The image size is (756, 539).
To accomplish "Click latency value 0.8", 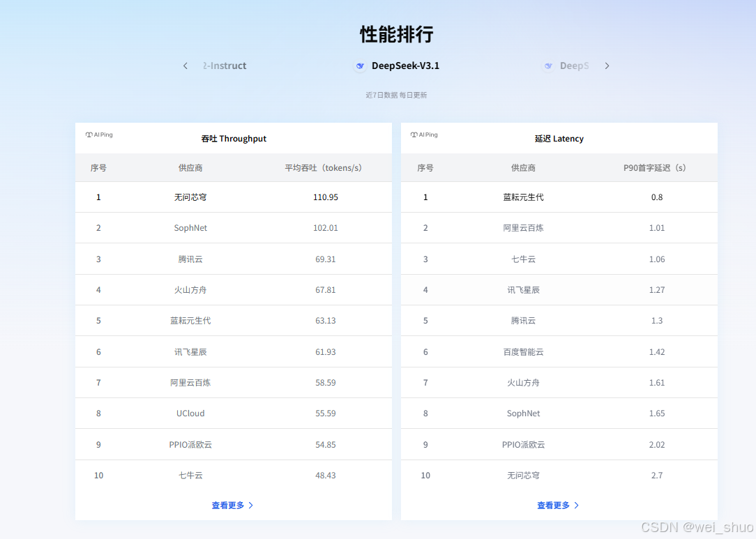I will [x=657, y=197].
